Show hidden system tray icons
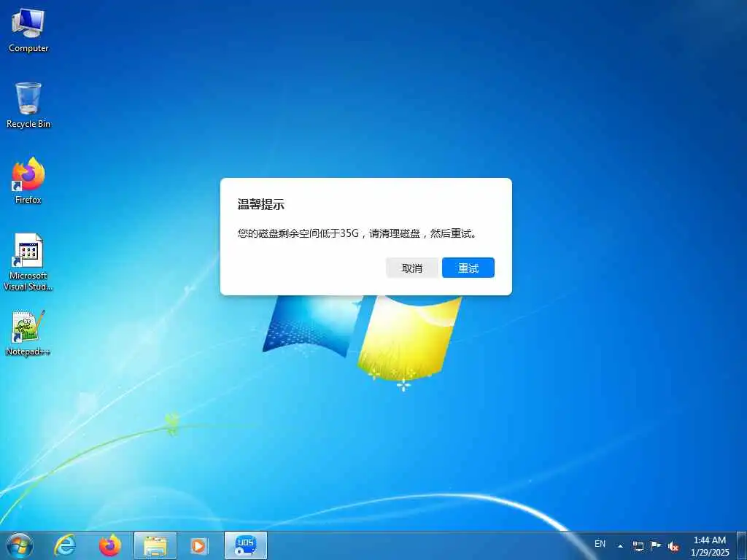Viewport: 747px width, 560px height. 620,546
